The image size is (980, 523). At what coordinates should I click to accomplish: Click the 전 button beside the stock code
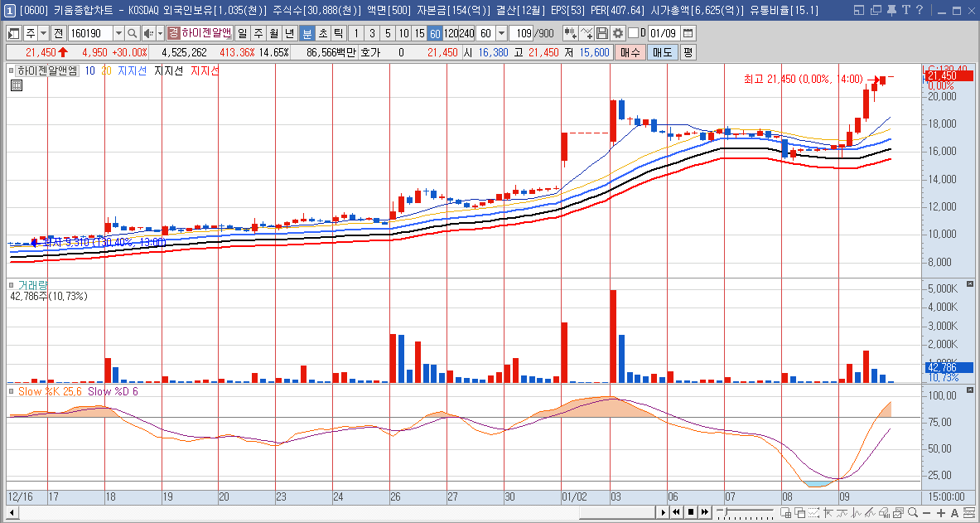tap(58, 33)
